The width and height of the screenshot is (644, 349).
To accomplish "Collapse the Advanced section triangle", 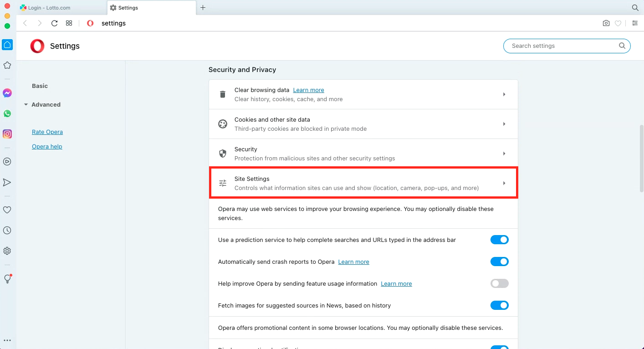I will pos(26,104).
